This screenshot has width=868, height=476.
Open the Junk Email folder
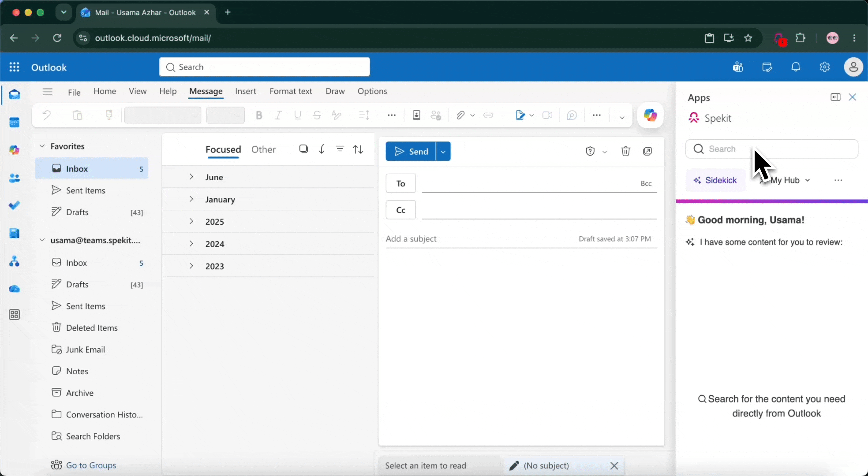click(x=85, y=350)
